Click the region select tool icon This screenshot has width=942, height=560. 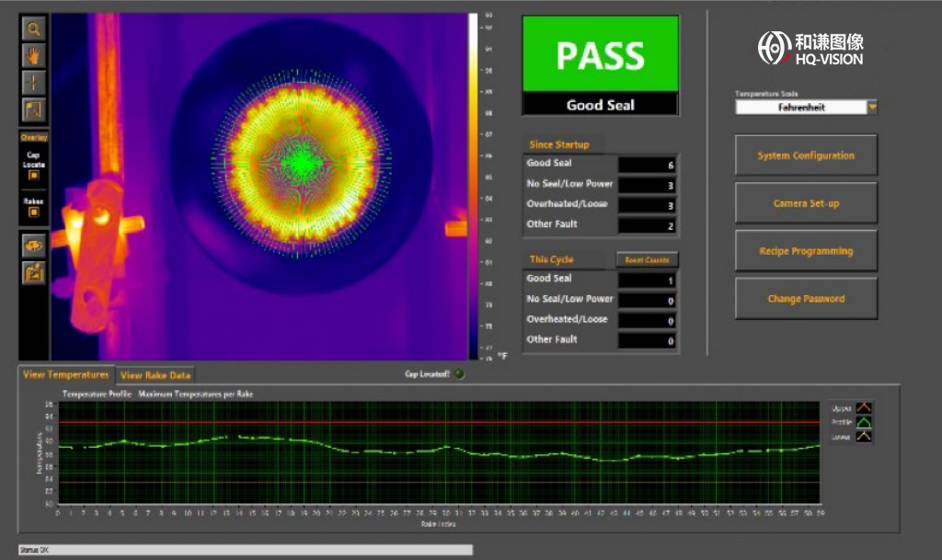(34, 110)
